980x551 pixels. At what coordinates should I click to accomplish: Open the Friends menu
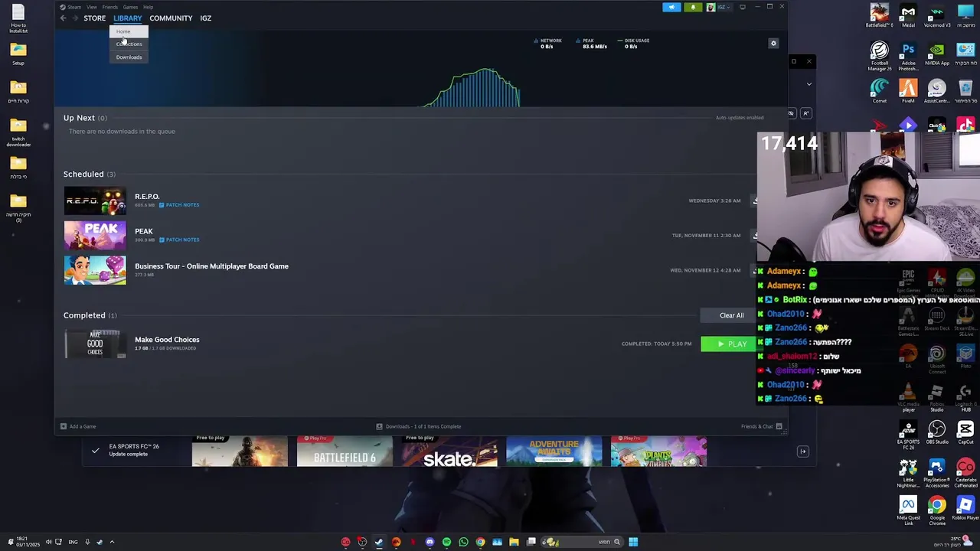coord(110,7)
